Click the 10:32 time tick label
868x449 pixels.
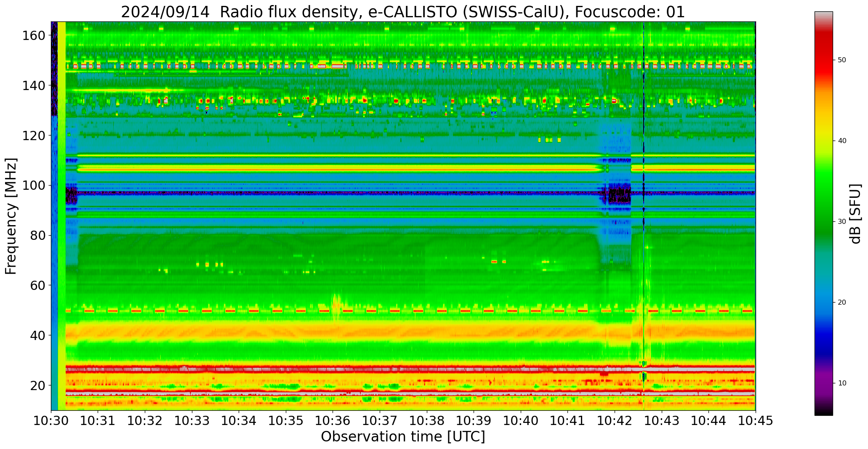tap(145, 421)
